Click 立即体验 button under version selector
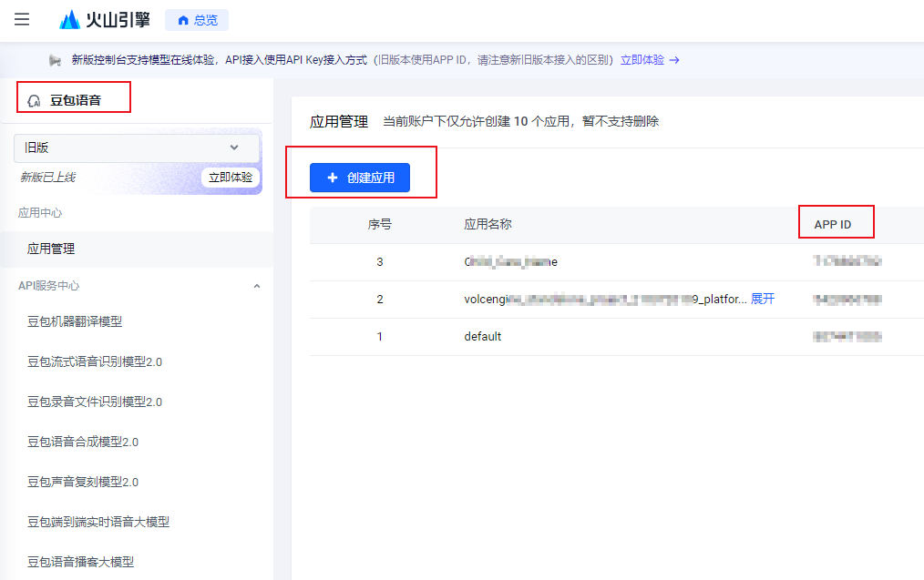The image size is (924, 580). (x=231, y=178)
